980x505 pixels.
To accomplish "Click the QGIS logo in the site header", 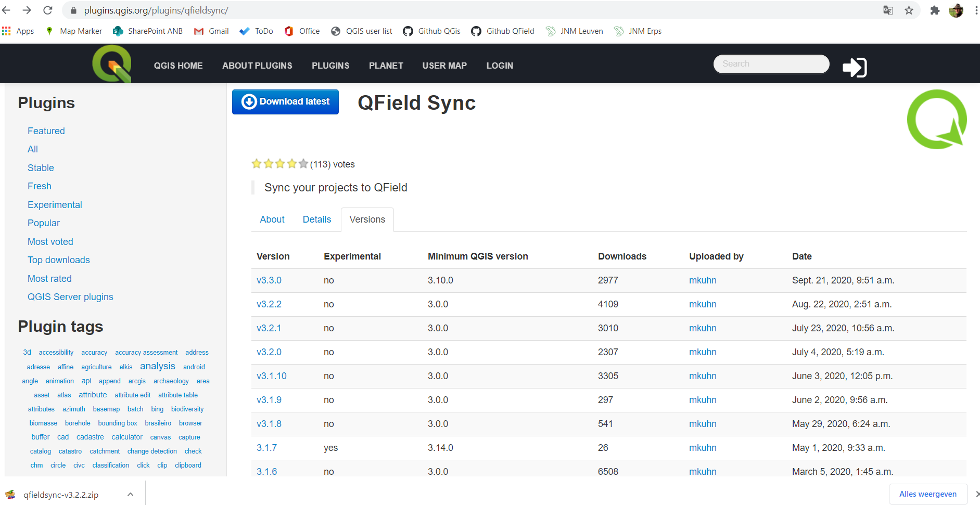I will click(x=112, y=63).
